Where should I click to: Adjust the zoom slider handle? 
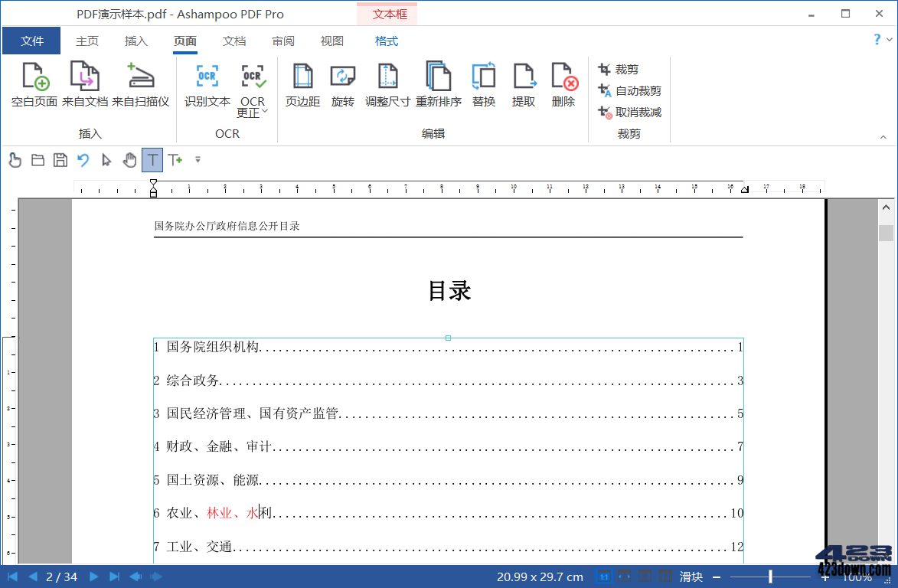click(769, 577)
